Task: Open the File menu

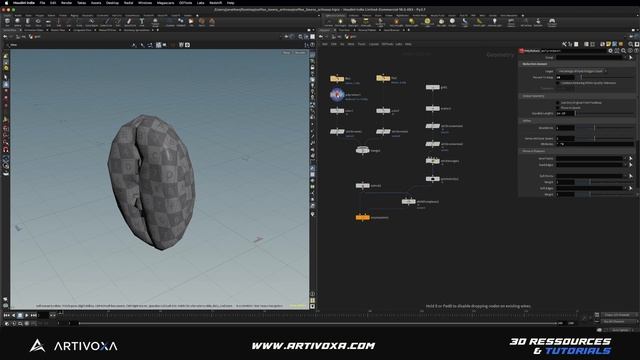Action: point(42,3)
